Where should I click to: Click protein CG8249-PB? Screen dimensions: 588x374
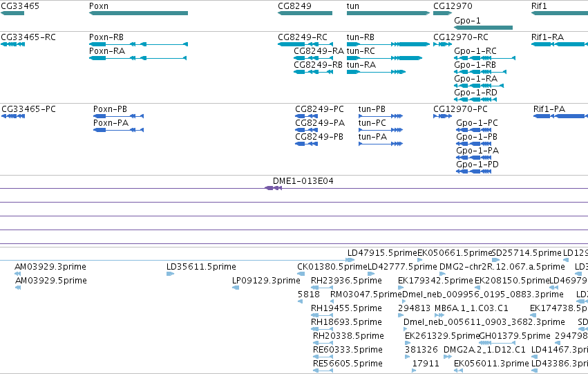pos(306,144)
